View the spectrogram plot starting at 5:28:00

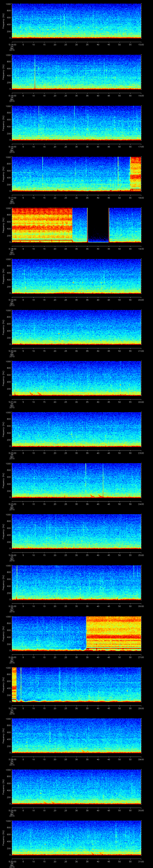[x=76, y=736]
